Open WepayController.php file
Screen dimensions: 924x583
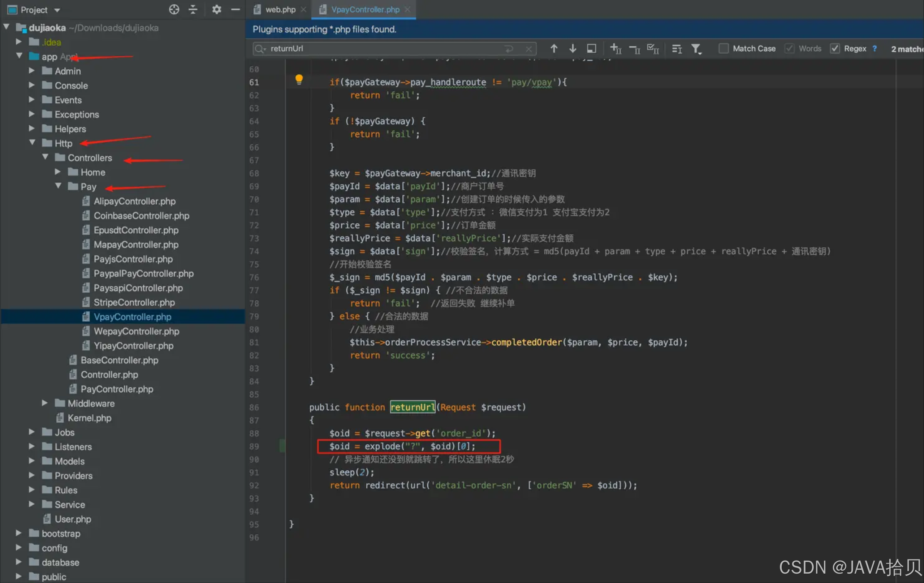(136, 331)
